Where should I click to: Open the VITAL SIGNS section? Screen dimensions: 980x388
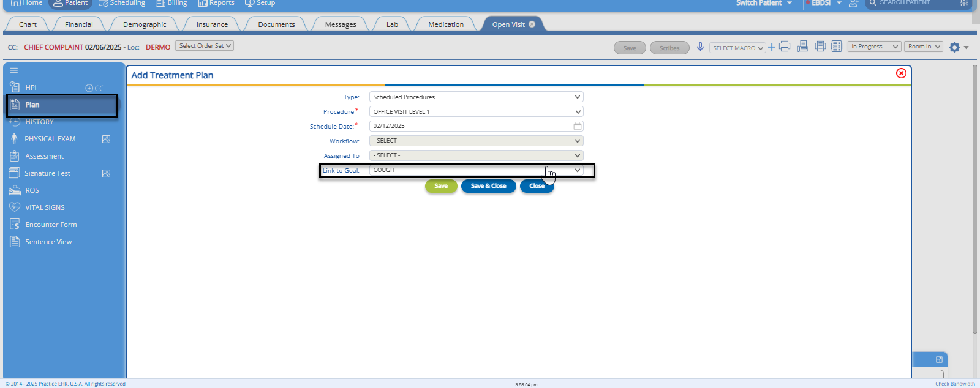click(45, 207)
